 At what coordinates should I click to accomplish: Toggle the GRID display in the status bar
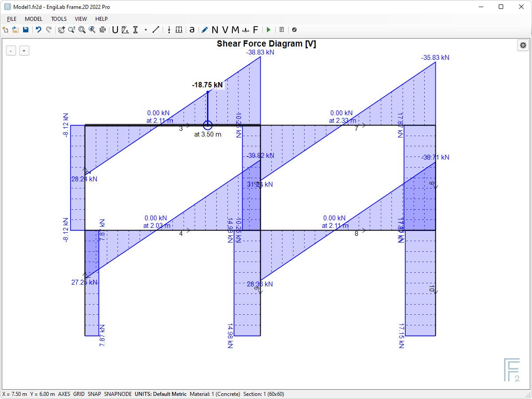click(78, 394)
